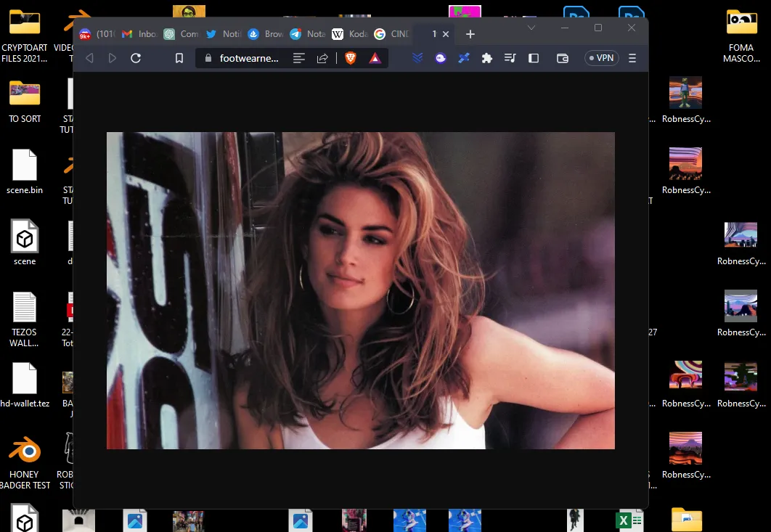The height and width of the screenshot is (532, 771).
Task: Open a new tab with plus button
Action: coord(470,34)
